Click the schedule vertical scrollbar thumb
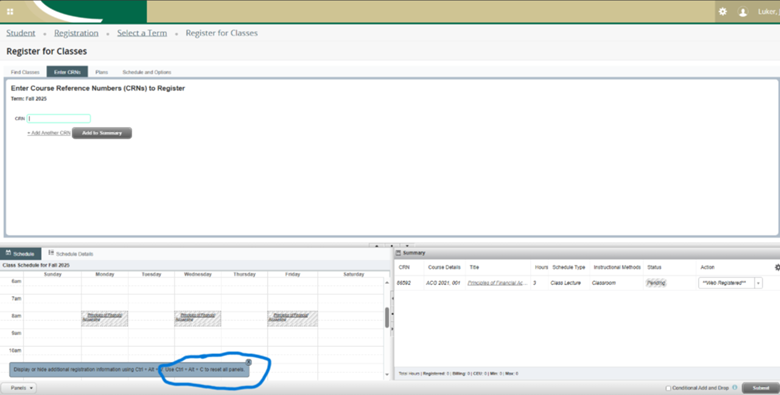The image size is (780, 395). coord(387,317)
